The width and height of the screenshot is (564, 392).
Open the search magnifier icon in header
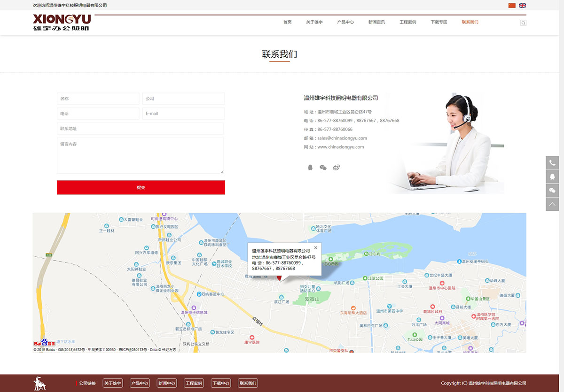pyautogui.click(x=523, y=23)
